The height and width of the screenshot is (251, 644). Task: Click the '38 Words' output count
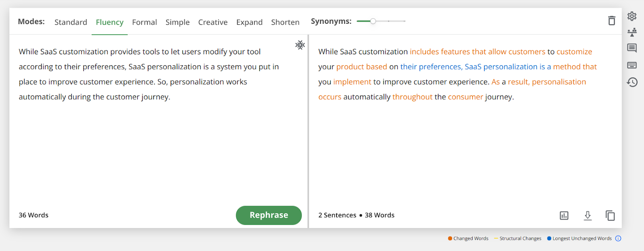(380, 215)
